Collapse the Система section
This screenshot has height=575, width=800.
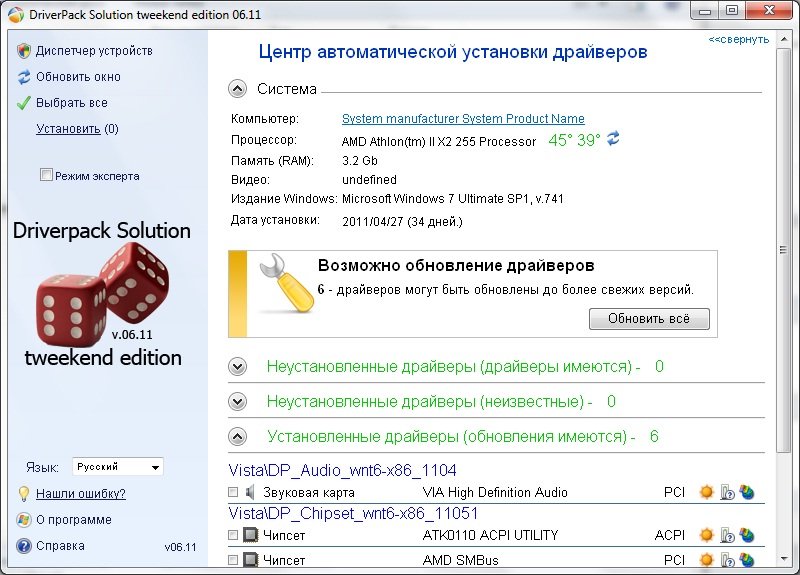click(238, 89)
